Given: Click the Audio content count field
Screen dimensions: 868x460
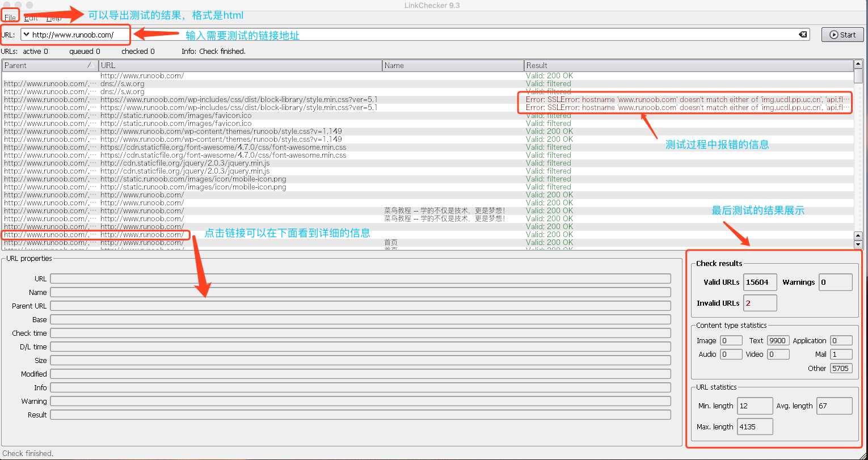Looking at the screenshot, I should (x=731, y=354).
